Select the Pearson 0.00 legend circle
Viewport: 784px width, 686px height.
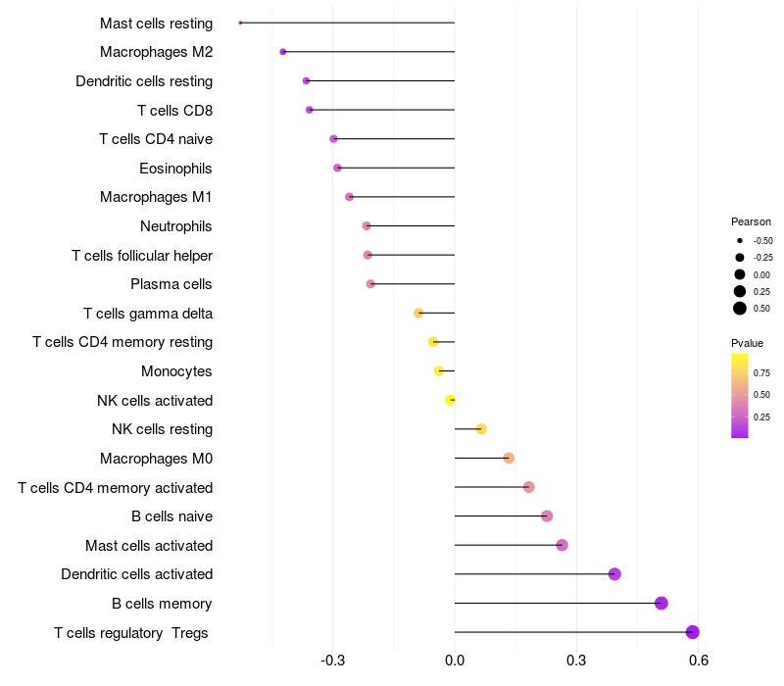click(740, 274)
